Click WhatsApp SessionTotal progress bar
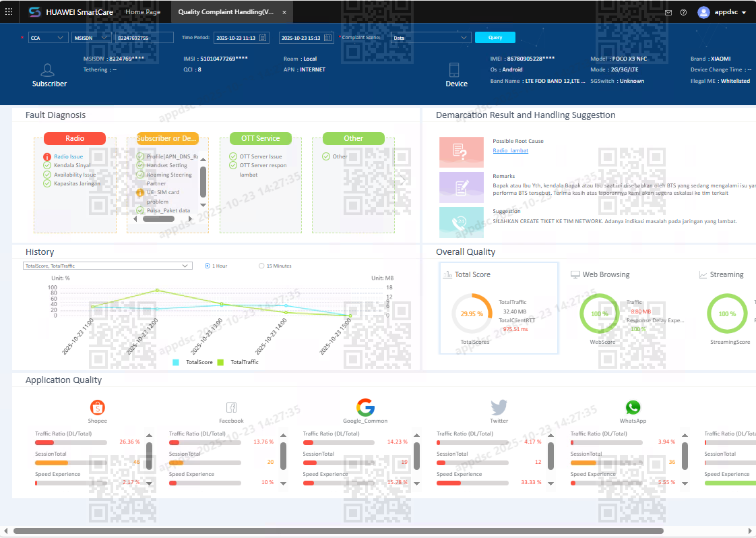This screenshot has height=538, width=756. click(x=606, y=462)
